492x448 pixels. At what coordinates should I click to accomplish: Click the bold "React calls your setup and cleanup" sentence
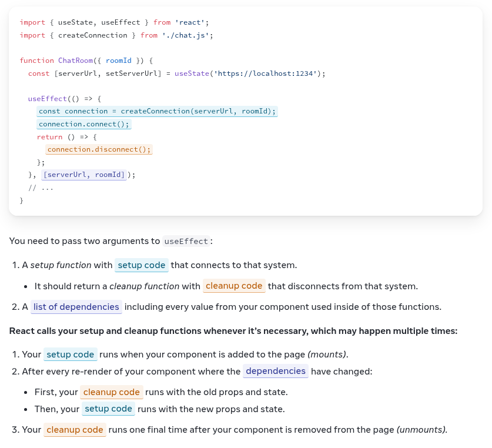pos(233,331)
